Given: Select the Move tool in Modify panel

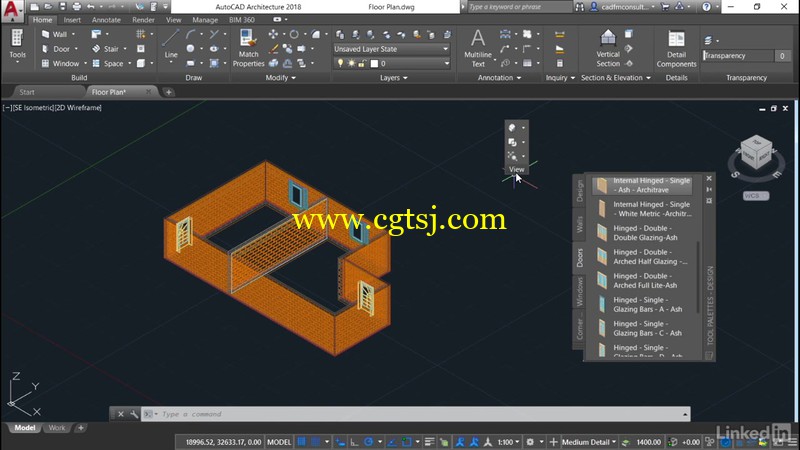Looking at the screenshot, I should (x=273, y=34).
